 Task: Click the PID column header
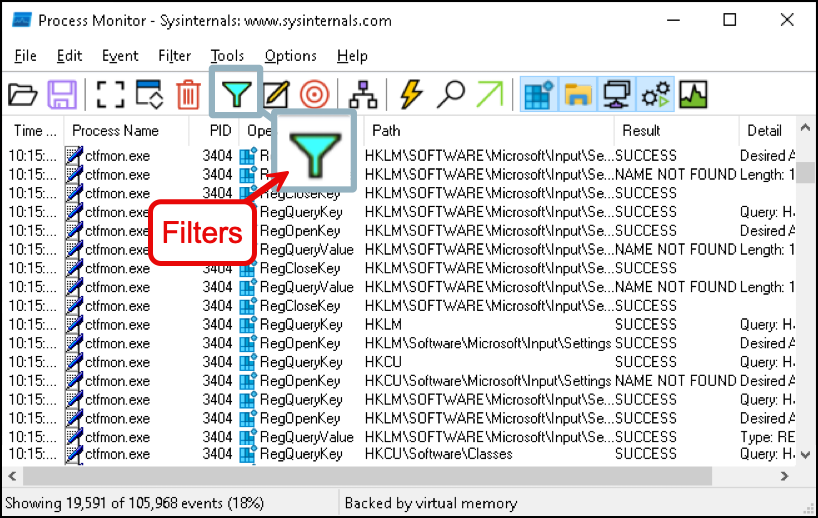(x=220, y=130)
